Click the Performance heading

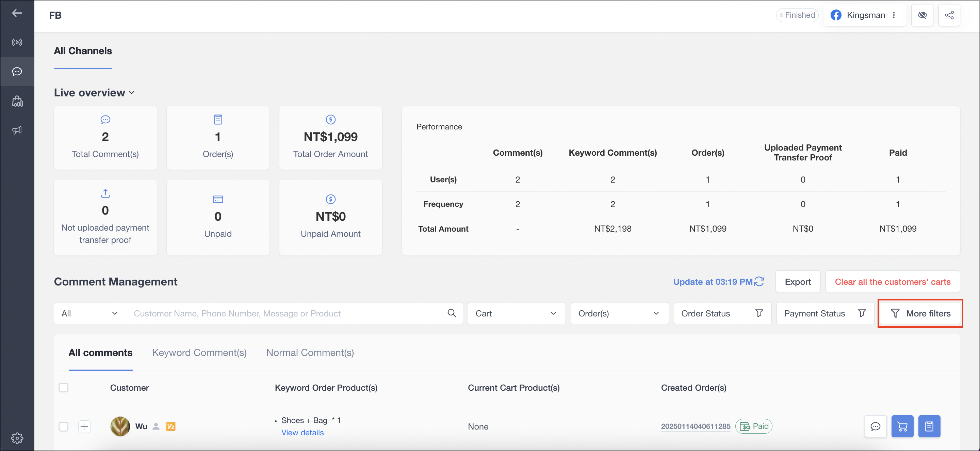[x=439, y=127]
